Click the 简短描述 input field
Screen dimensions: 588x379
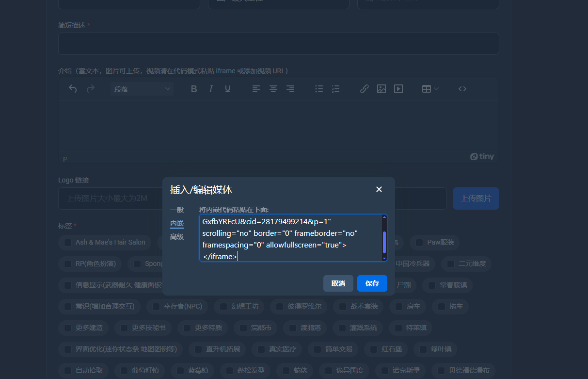point(278,44)
